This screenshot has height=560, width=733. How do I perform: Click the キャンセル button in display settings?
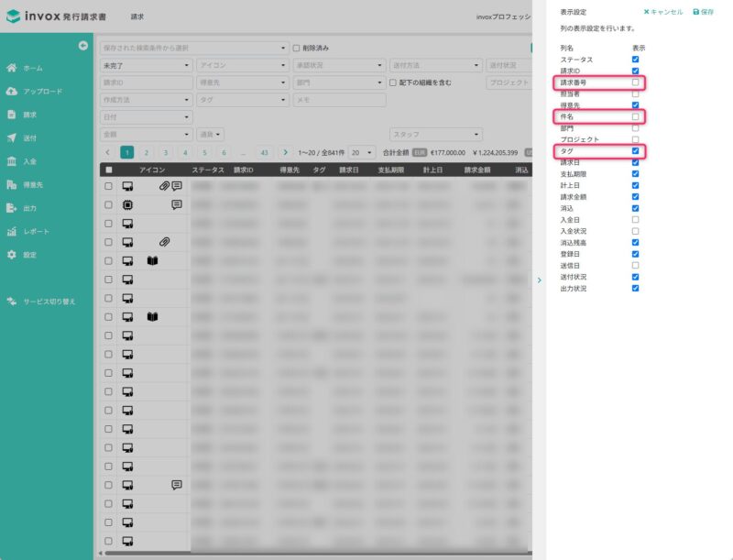coord(662,12)
